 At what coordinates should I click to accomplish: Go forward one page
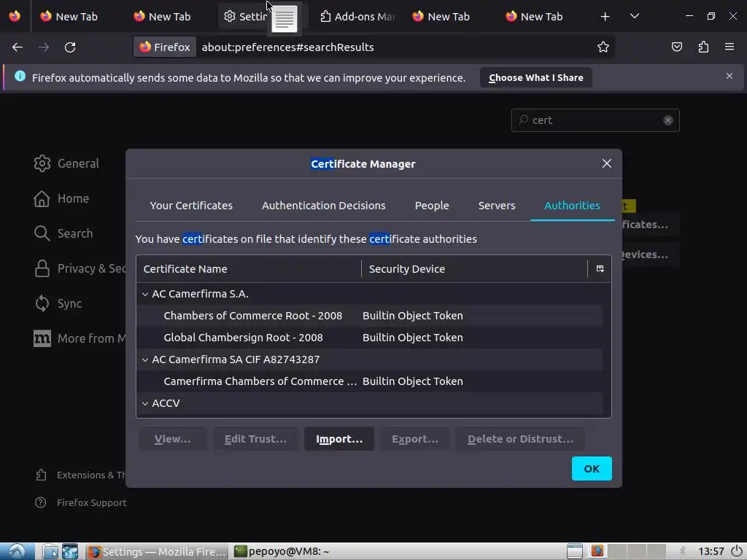pos(44,47)
